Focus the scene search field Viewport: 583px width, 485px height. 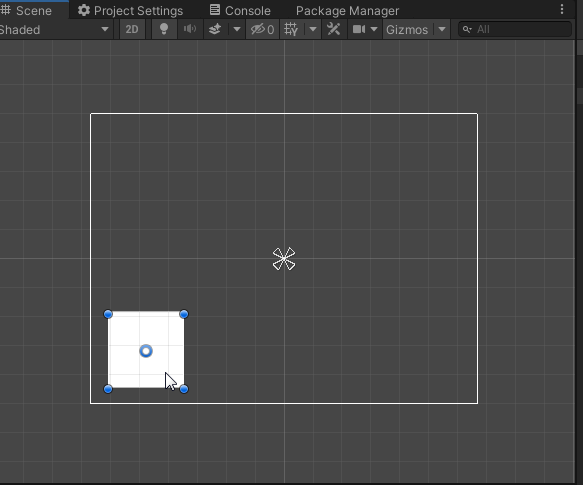coord(515,29)
